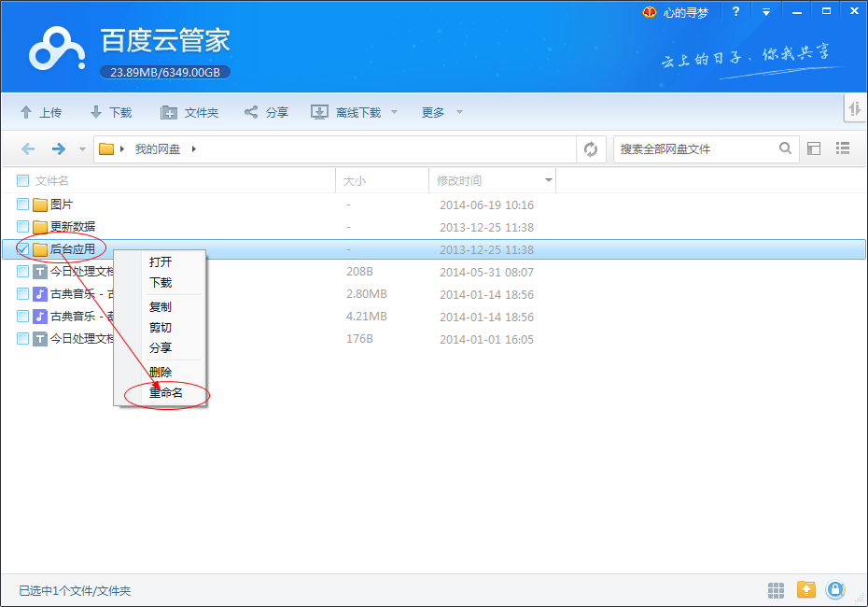The width and height of the screenshot is (868, 607).
Task: Click the 我的网盘 breadcrumb link
Action: (159, 148)
